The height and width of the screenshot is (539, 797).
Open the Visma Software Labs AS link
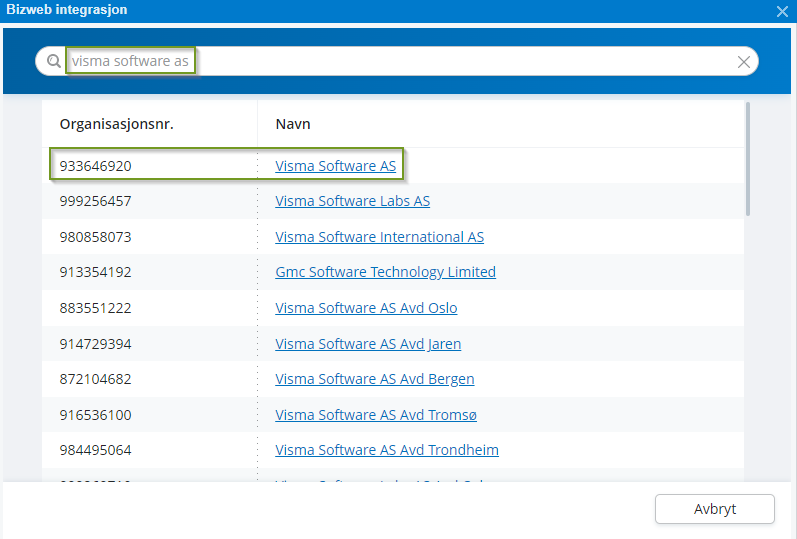tap(352, 201)
